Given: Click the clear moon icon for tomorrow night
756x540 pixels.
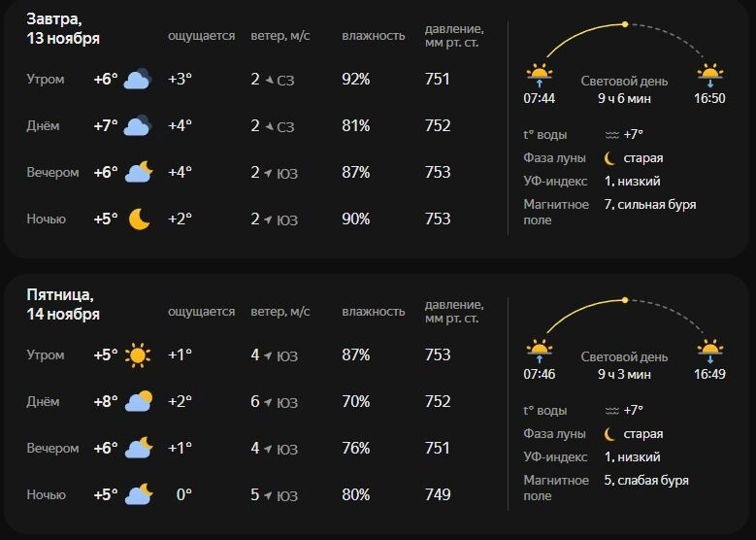Looking at the screenshot, I should (x=139, y=219).
